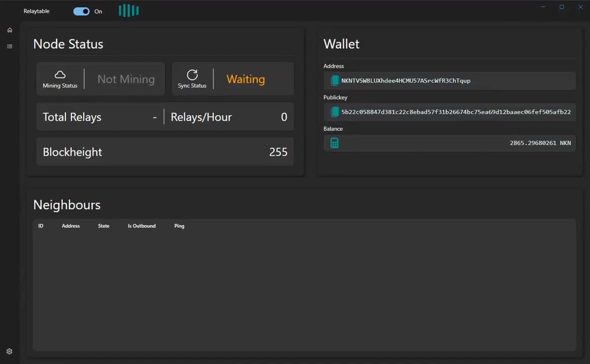Click the State column header
The width and height of the screenshot is (590, 364).
103,225
